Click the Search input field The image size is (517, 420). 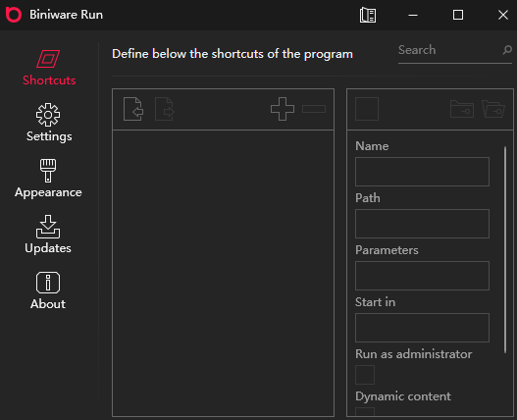[449, 50]
